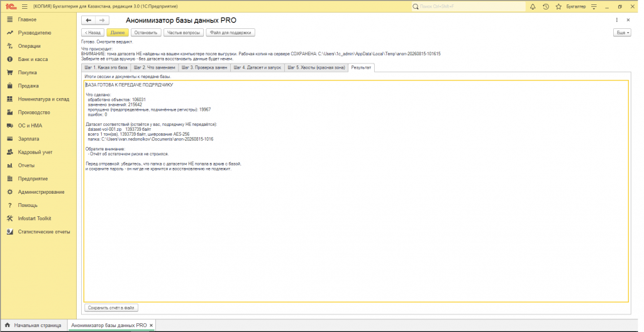Click the Продажа bag icon
This screenshot has height=332, width=644.
point(10,86)
